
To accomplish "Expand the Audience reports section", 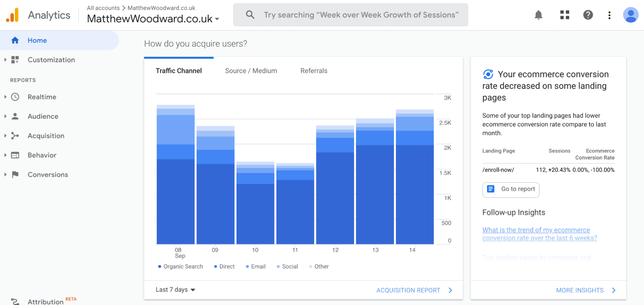I will [x=5, y=116].
